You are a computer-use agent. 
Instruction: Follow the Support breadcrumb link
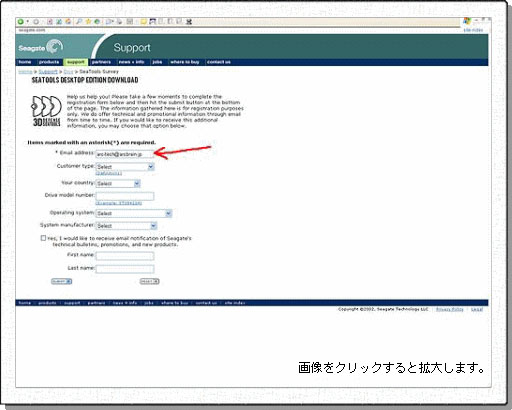[x=48, y=72]
